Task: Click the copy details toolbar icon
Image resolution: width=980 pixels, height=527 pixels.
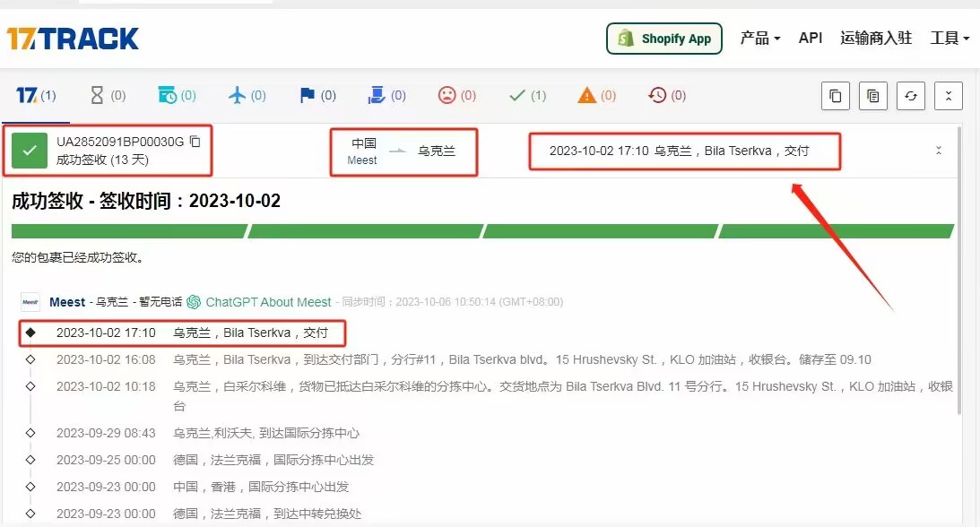Action: (x=873, y=96)
